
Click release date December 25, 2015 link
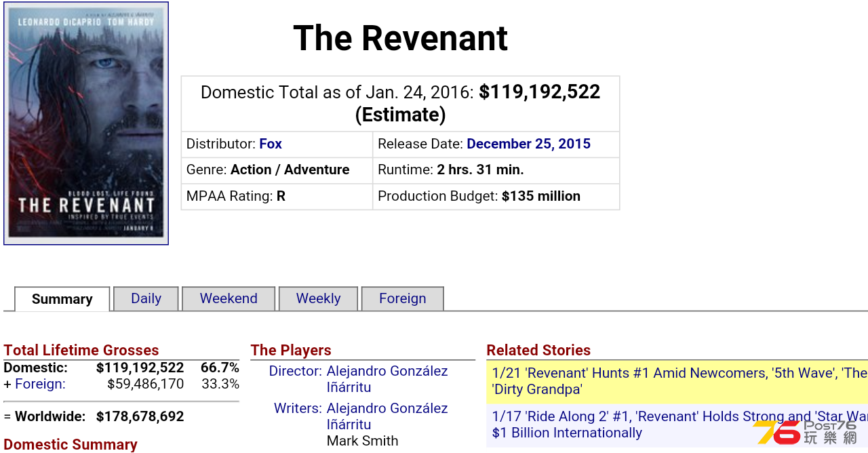tap(528, 144)
